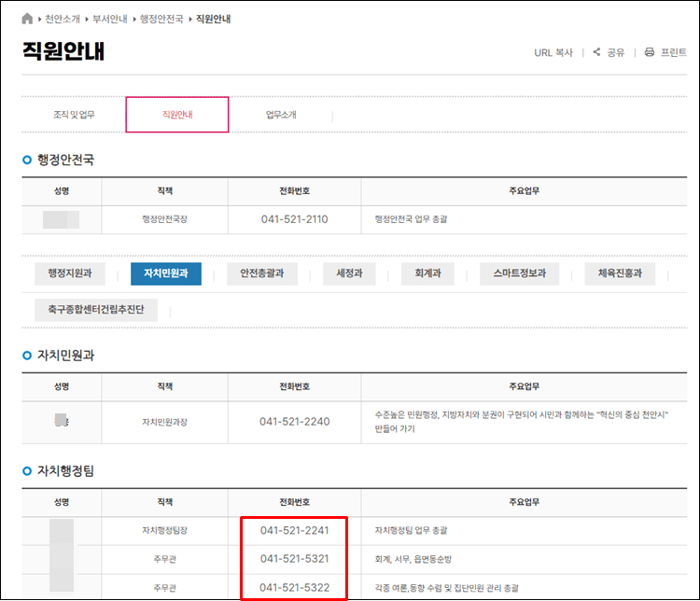Select the 안전총괄과 department button
This screenshot has width=700, height=601.
(x=262, y=273)
